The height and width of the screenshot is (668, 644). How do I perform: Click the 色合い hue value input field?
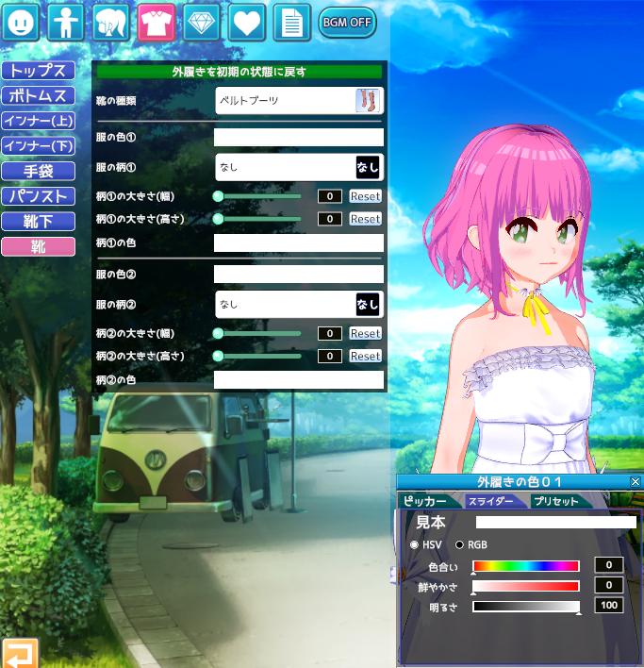coord(608,565)
